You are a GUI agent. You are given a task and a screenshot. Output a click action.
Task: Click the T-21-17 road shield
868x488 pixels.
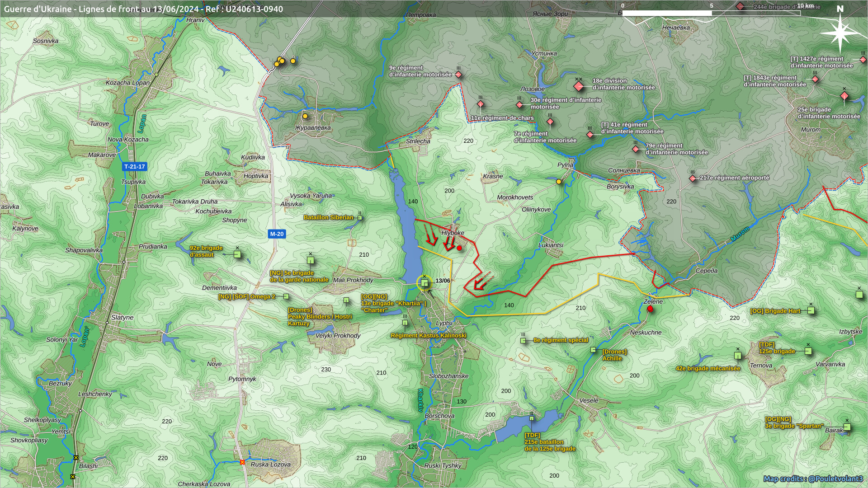(135, 167)
